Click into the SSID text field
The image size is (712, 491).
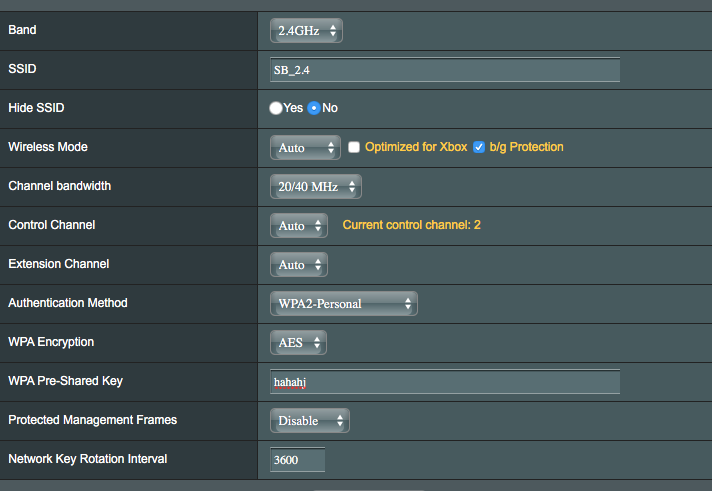click(x=445, y=70)
